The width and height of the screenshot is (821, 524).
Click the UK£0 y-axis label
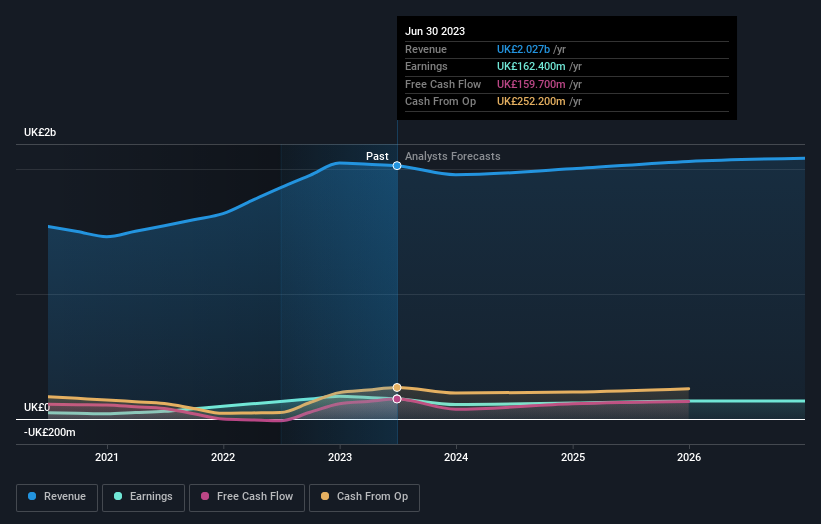click(x=37, y=407)
